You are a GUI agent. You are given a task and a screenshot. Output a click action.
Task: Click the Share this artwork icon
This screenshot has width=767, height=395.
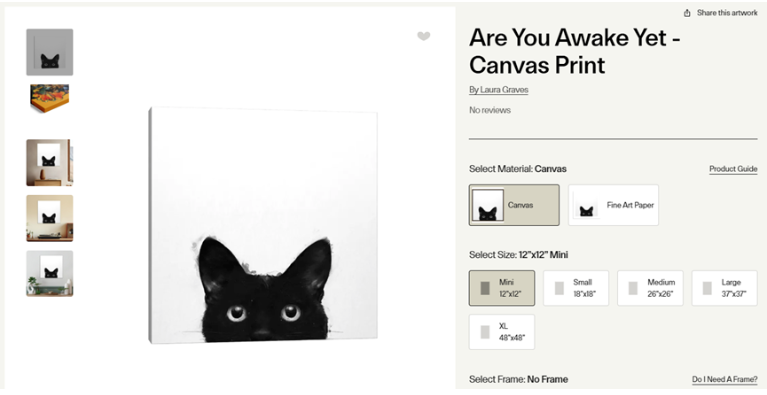coord(687,13)
